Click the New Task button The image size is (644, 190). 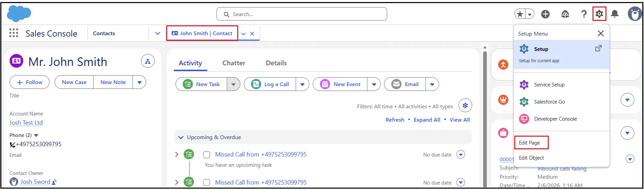(x=201, y=84)
